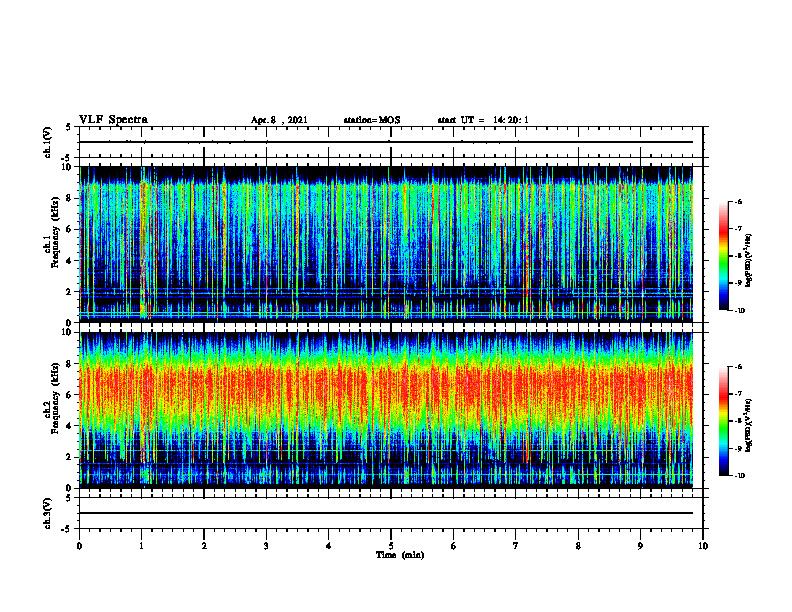Click the ch.1 voltage waveform trace
Viewport: 792px width, 612px height.
click(x=386, y=142)
